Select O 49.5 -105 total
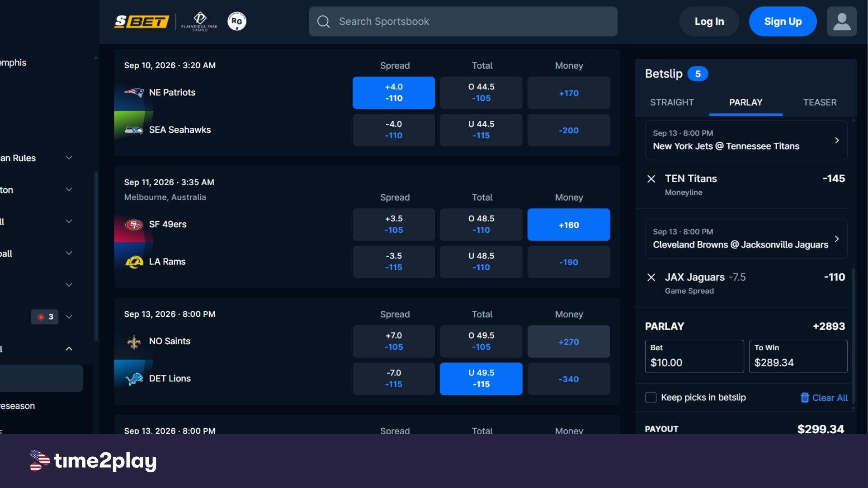 481,342
